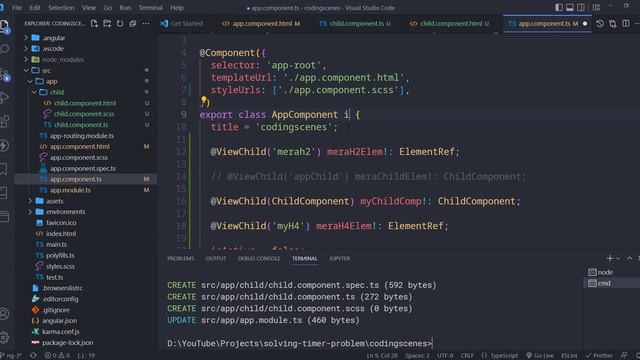Open child.component.scss in Explorer

[x=84, y=114]
